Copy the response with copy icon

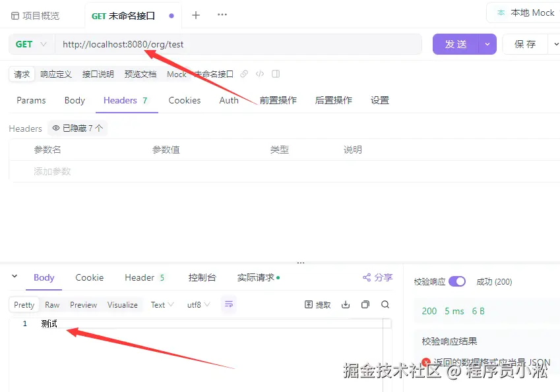(365, 304)
